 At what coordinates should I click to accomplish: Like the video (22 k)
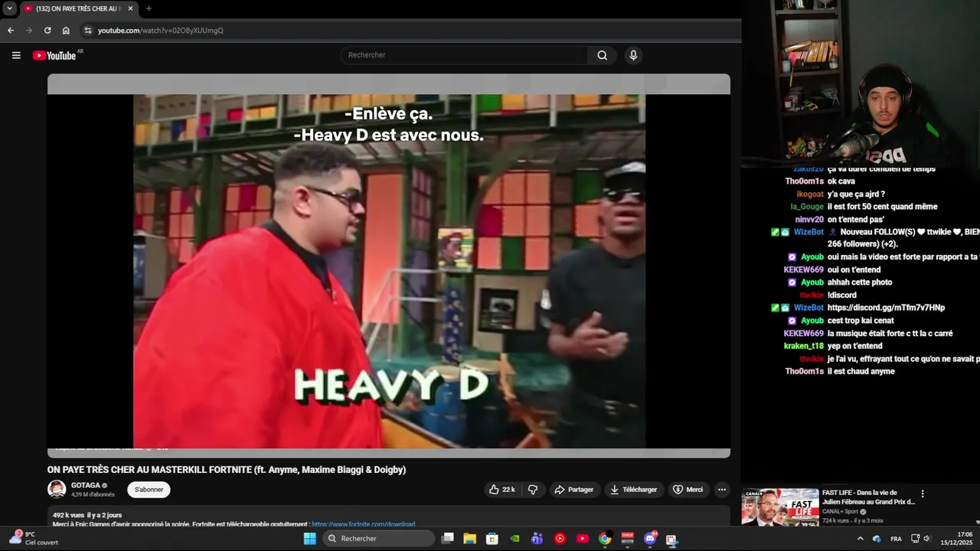tap(502, 490)
